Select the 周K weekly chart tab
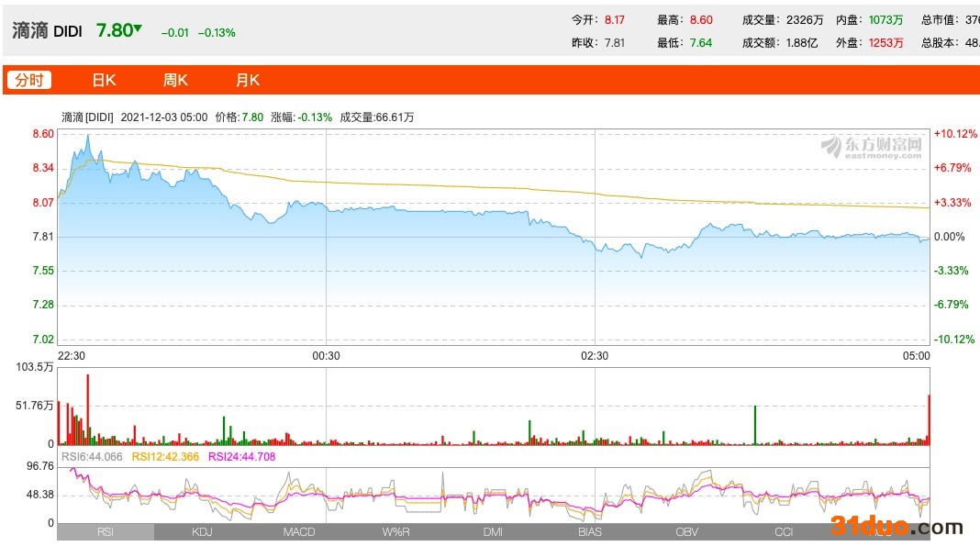Image resolution: width=980 pixels, height=546 pixels. click(x=175, y=80)
